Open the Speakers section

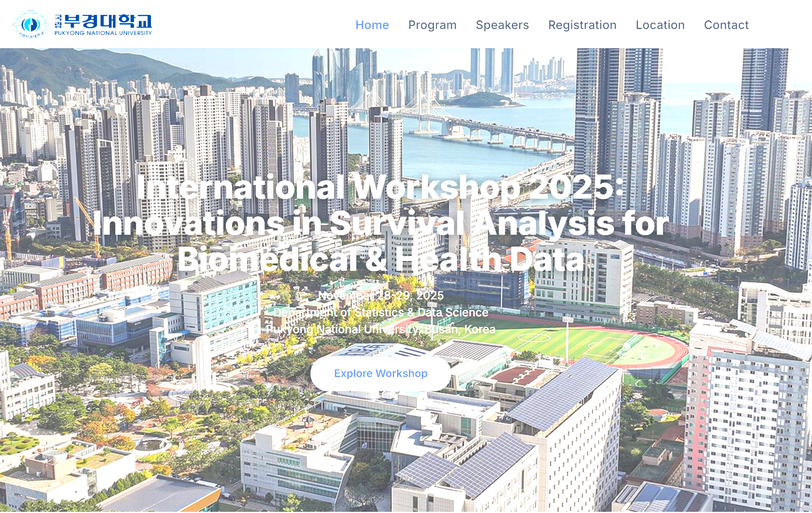click(x=502, y=25)
